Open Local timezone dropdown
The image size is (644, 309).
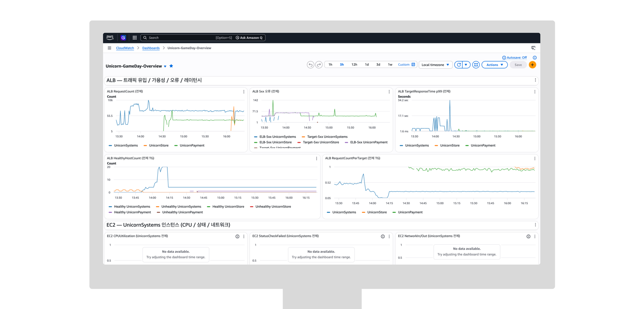[436, 65]
